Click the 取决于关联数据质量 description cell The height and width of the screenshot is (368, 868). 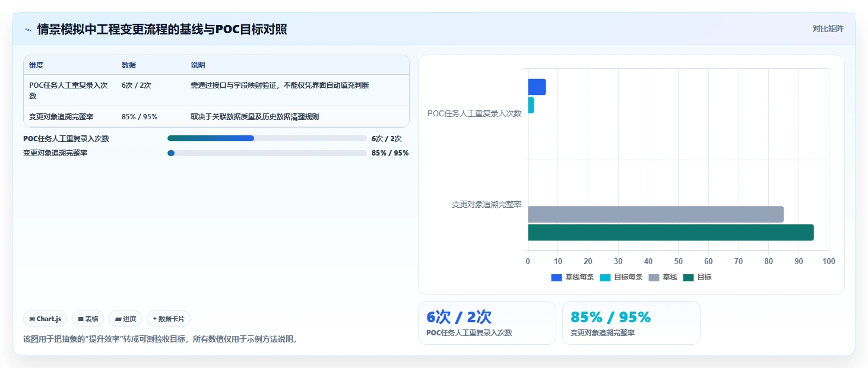(255, 116)
